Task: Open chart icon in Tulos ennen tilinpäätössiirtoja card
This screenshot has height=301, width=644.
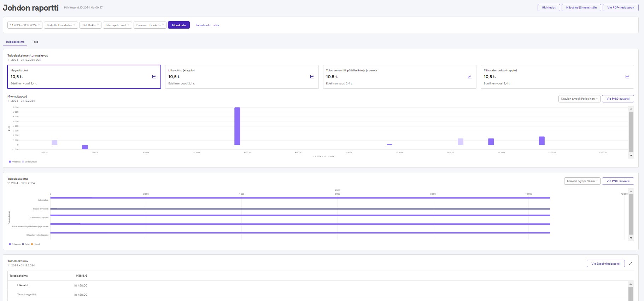Action: coord(470,77)
